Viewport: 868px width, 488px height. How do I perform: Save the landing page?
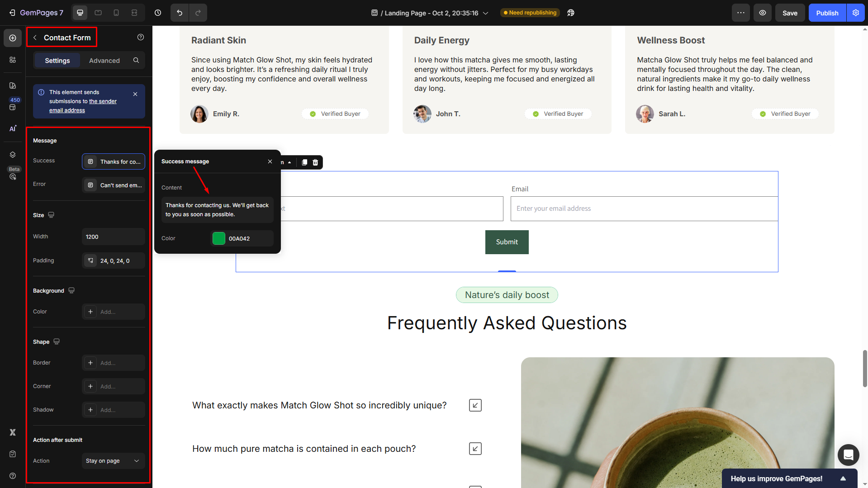[x=790, y=13]
